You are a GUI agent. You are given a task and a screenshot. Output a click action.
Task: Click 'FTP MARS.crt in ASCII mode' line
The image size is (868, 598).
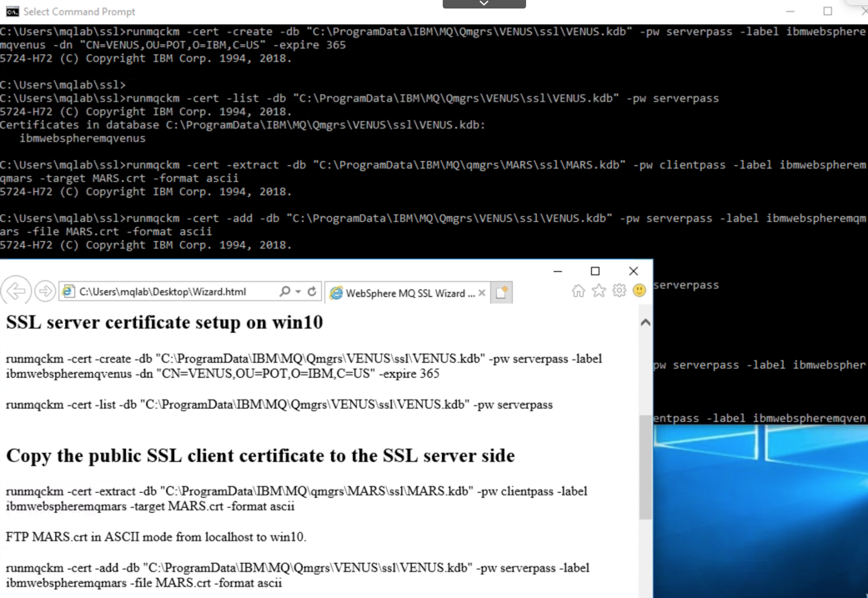(x=156, y=537)
